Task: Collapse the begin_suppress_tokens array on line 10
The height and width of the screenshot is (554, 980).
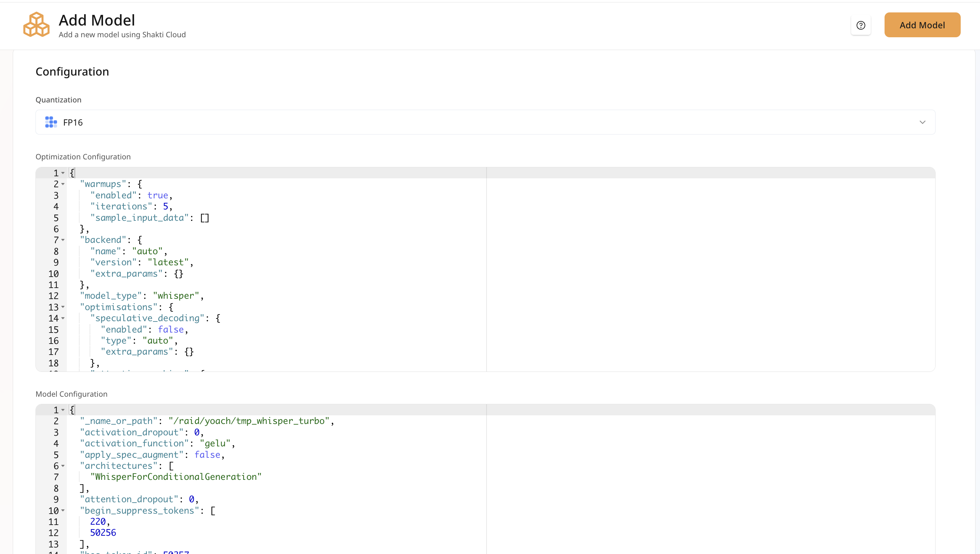Action: (x=63, y=511)
